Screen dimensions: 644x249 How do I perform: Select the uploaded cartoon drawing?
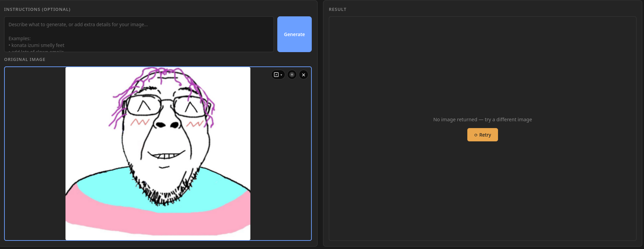tap(158, 153)
